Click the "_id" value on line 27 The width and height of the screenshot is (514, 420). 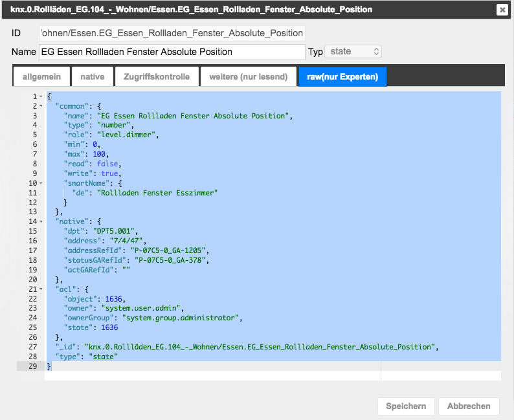[x=260, y=347]
